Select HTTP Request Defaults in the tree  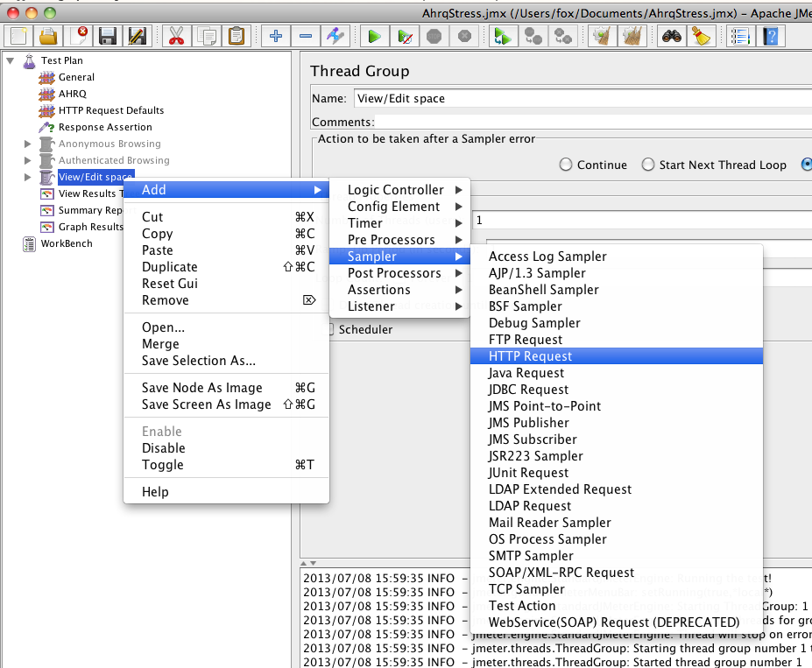pos(111,110)
